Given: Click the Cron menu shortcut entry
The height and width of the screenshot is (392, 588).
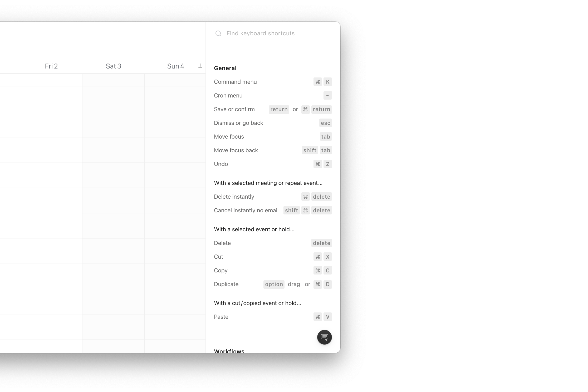Looking at the screenshot, I should 272,95.
